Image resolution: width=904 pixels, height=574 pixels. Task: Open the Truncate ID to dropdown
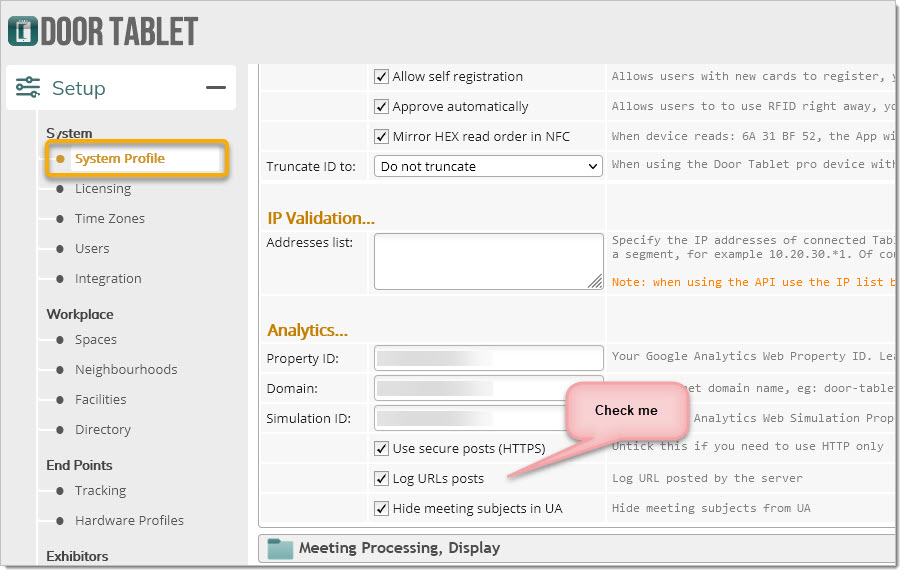(488, 167)
